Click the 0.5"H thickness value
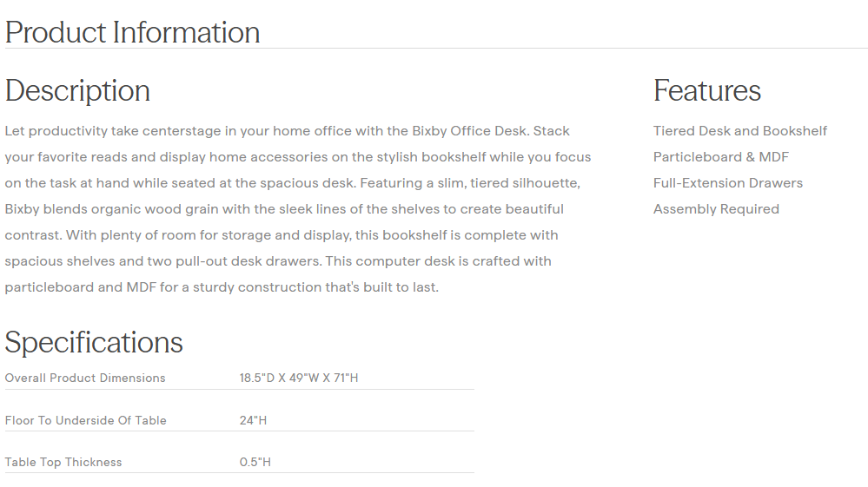This screenshot has height=487, width=868. tap(255, 463)
